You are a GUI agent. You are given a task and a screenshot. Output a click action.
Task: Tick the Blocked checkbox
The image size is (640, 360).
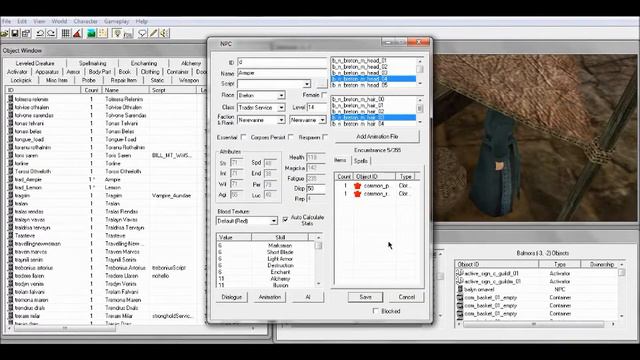376,311
